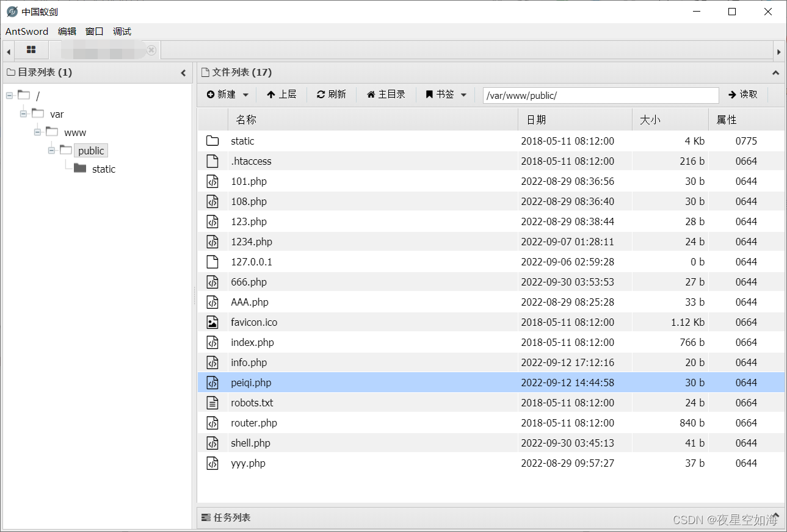Sort by 属性 column header
This screenshot has width=787, height=532.
coord(746,120)
